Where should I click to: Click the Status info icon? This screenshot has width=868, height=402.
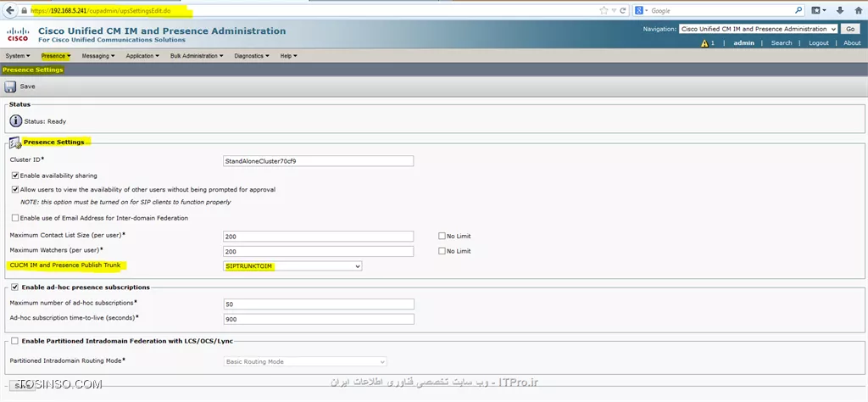(x=15, y=120)
